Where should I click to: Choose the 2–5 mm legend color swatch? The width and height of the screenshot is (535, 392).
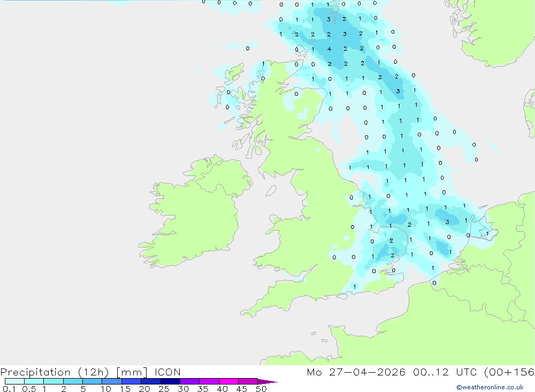click(x=73, y=381)
